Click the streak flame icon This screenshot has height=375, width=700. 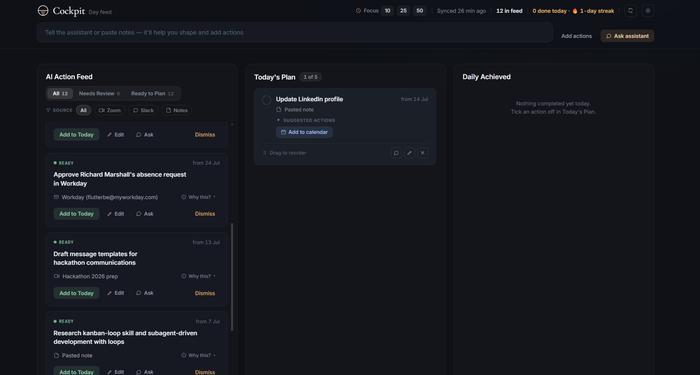pos(575,11)
